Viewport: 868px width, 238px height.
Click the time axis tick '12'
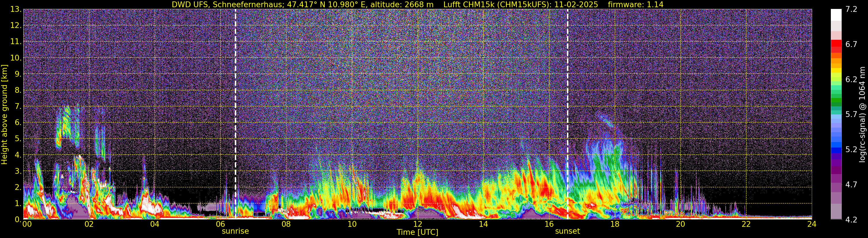[x=417, y=224]
